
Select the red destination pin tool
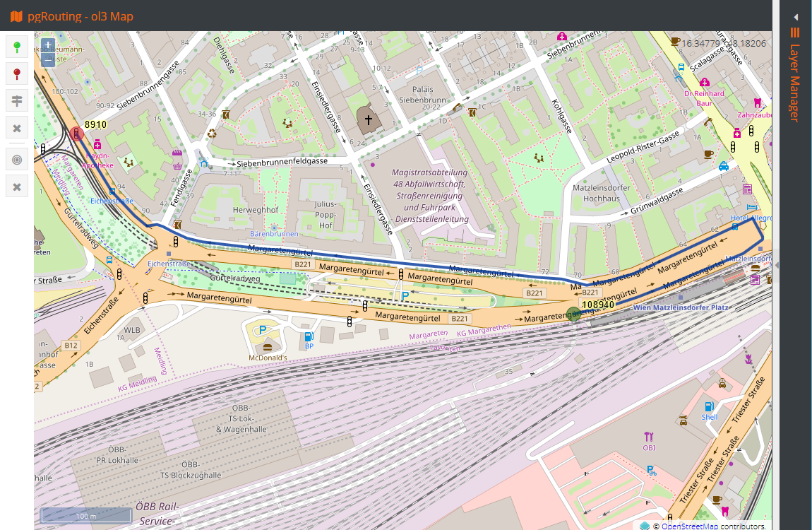16,74
